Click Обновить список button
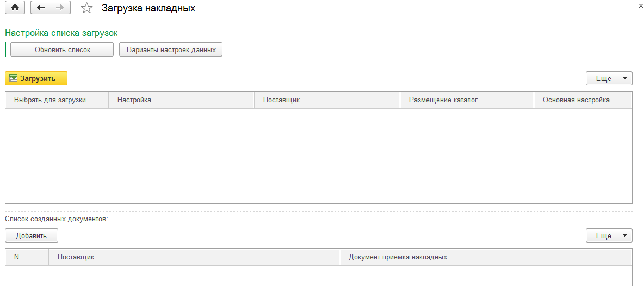Viewport: 644px width, 286px height. click(62, 49)
